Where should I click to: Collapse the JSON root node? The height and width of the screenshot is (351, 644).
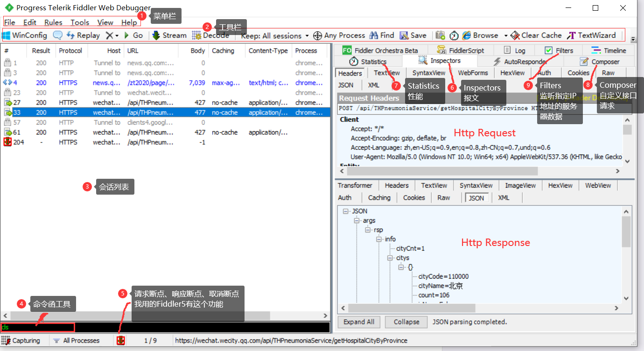point(345,211)
